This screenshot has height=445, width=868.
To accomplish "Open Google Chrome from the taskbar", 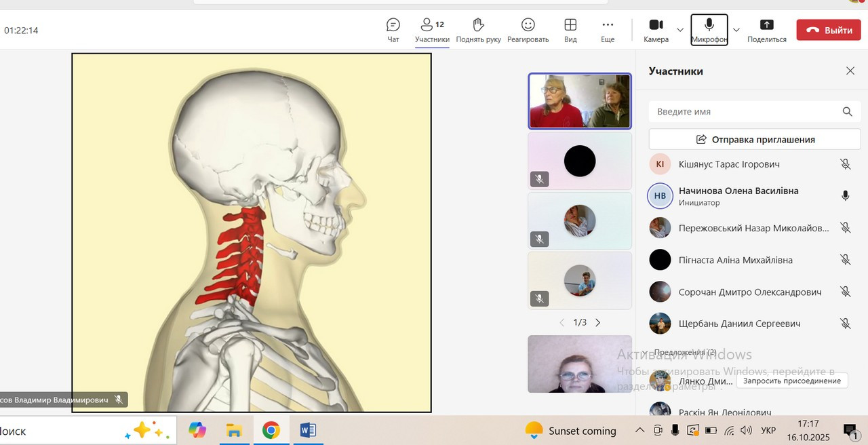I will pyautogui.click(x=271, y=430).
